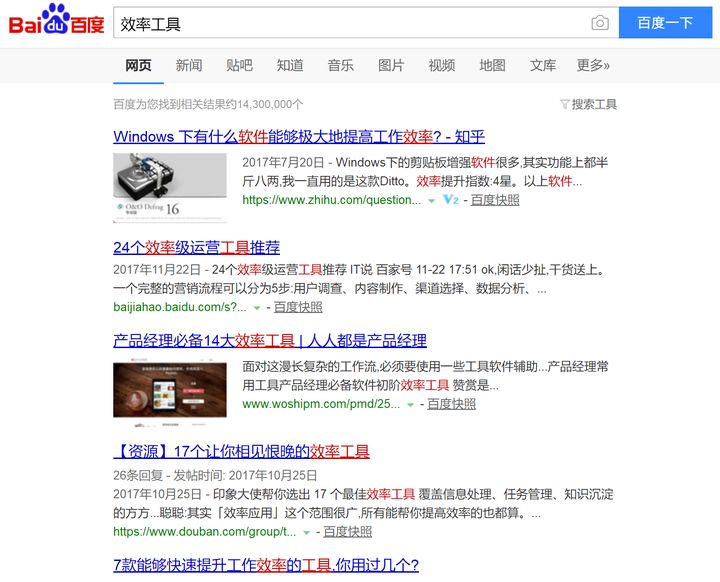This screenshot has height=582, width=720.
Task: Expand dropdown arrow next to zhihu.com URL
Action: pos(431,201)
